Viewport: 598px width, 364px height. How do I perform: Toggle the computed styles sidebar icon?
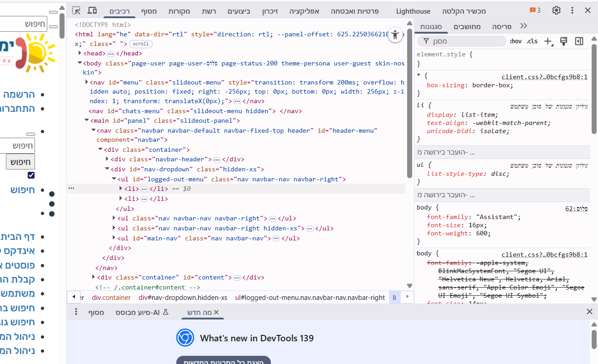click(579, 41)
